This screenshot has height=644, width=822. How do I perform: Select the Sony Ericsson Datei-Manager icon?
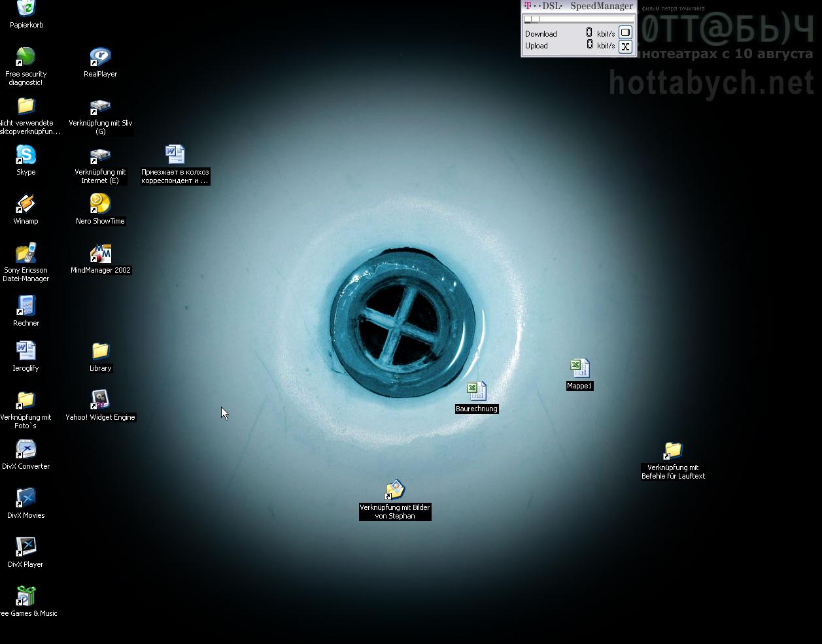(26, 254)
